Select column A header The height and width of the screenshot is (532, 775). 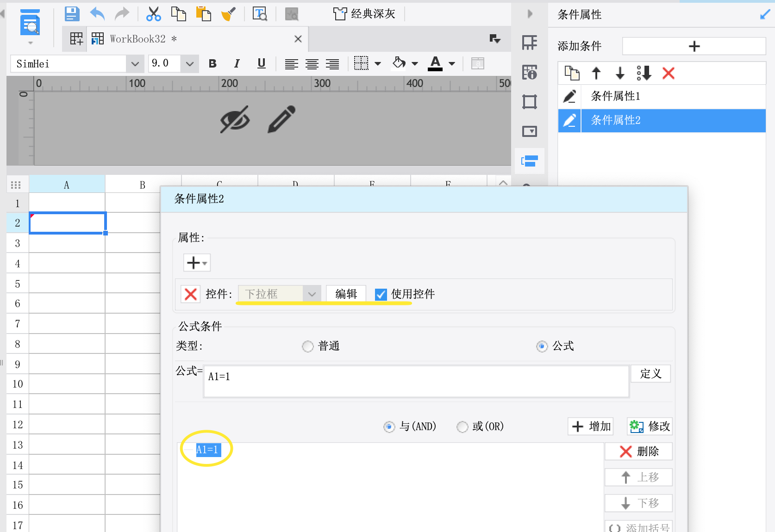67,185
